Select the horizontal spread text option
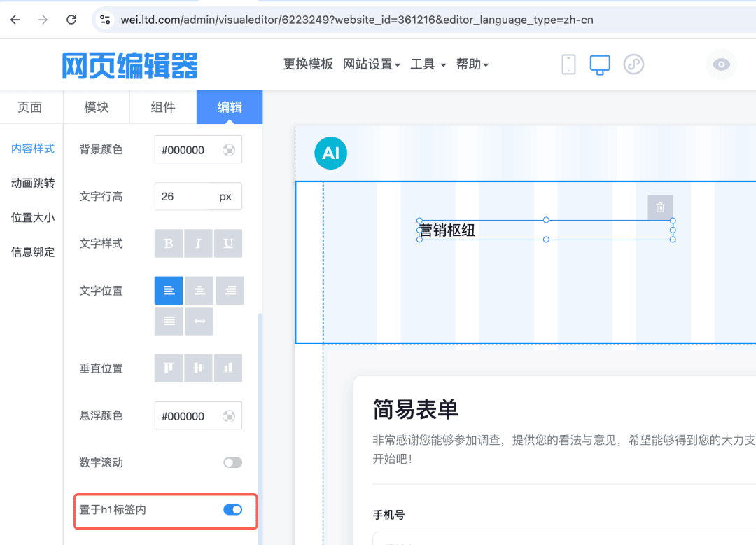Viewport: 756px width, 545px height. tap(199, 322)
